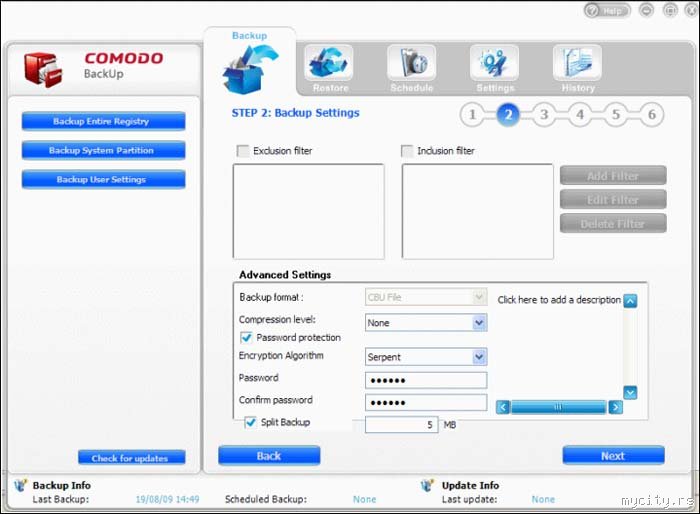The width and height of the screenshot is (700, 514).
Task: Click the Next button
Action: click(x=613, y=455)
